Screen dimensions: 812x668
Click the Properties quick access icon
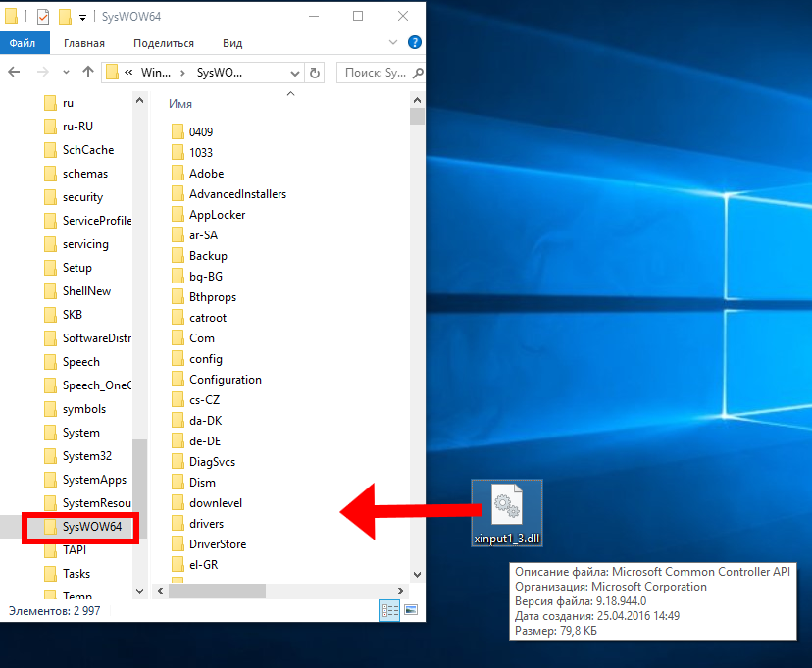(x=42, y=16)
